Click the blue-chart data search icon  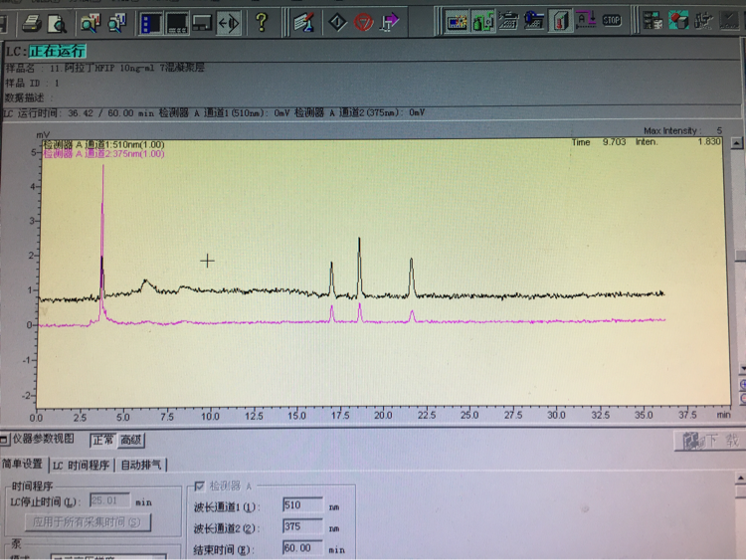click(116, 23)
